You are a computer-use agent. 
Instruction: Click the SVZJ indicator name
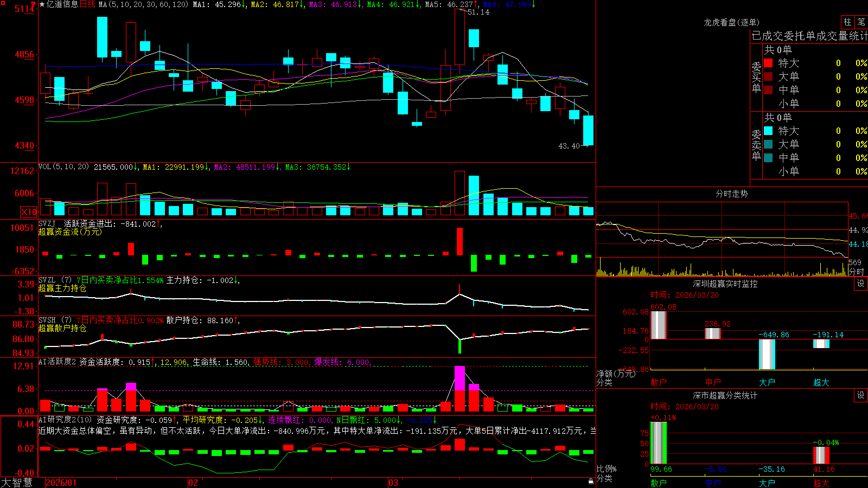pyautogui.click(x=47, y=223)
